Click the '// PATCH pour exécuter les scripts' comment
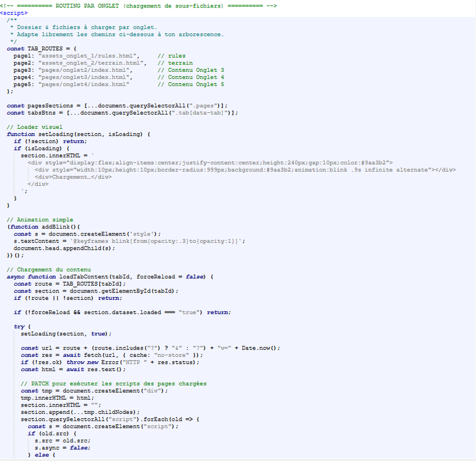Viewport: 476px width, 461px height. point(113,384)
